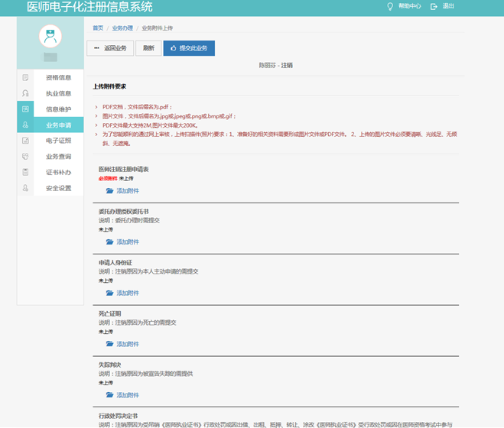Click folder icon under 医师注销注册申请表
Viewport: 504px width, 428px height.
coord(109,190)
